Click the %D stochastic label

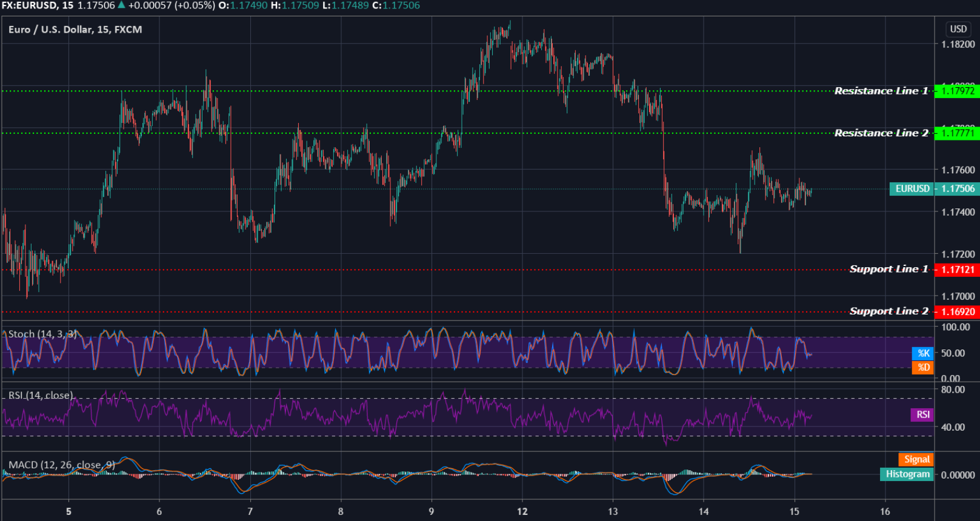(x=923, y=367)
